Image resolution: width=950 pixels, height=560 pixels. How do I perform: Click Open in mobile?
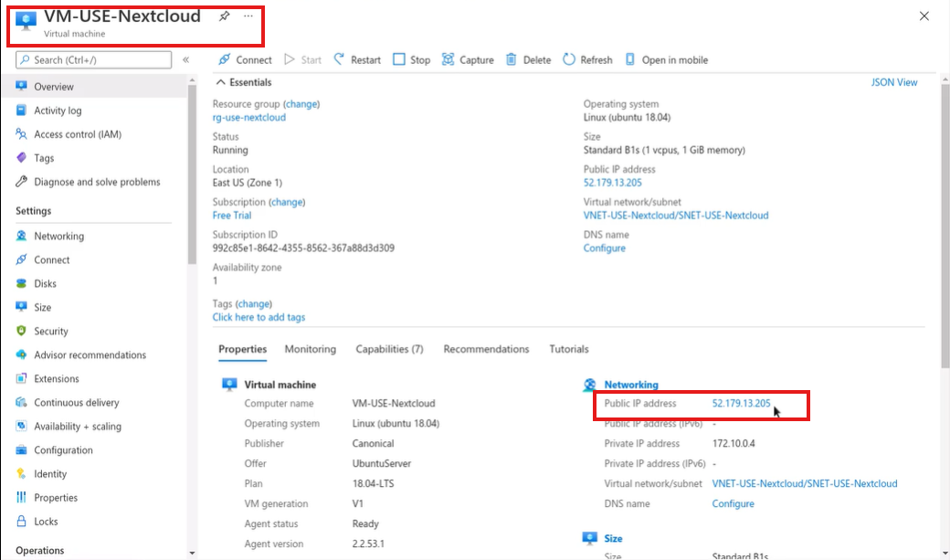tap(667, 60)
